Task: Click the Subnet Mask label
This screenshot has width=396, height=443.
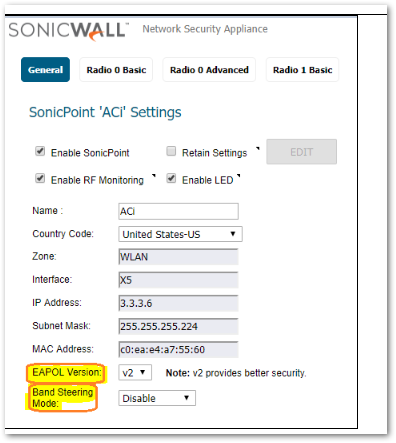Action: [x=61, y=326]
